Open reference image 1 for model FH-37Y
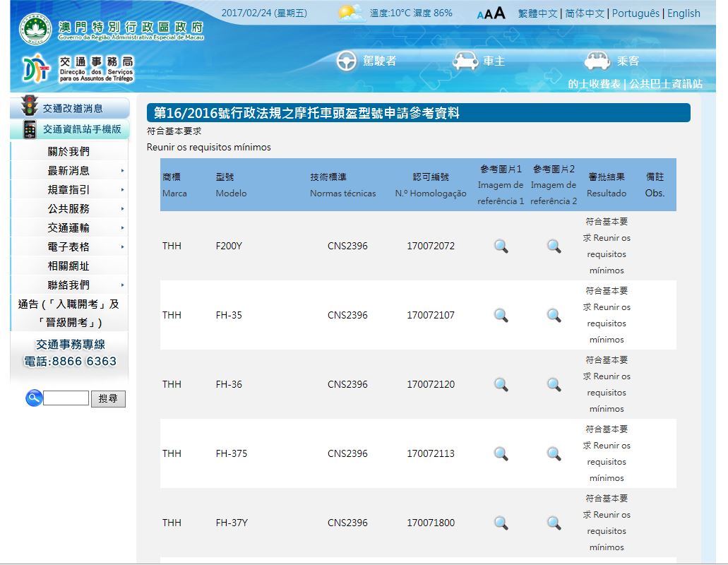728x565 pixels. point(501,523)
